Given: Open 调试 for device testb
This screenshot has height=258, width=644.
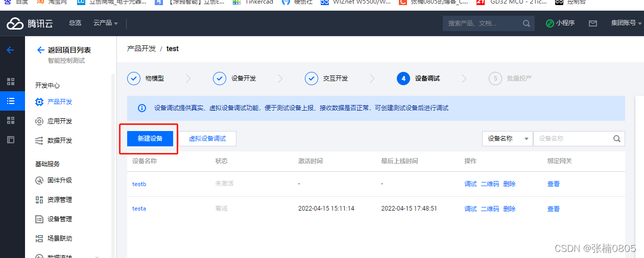Looking at the screenshot, I should point(470,184).
